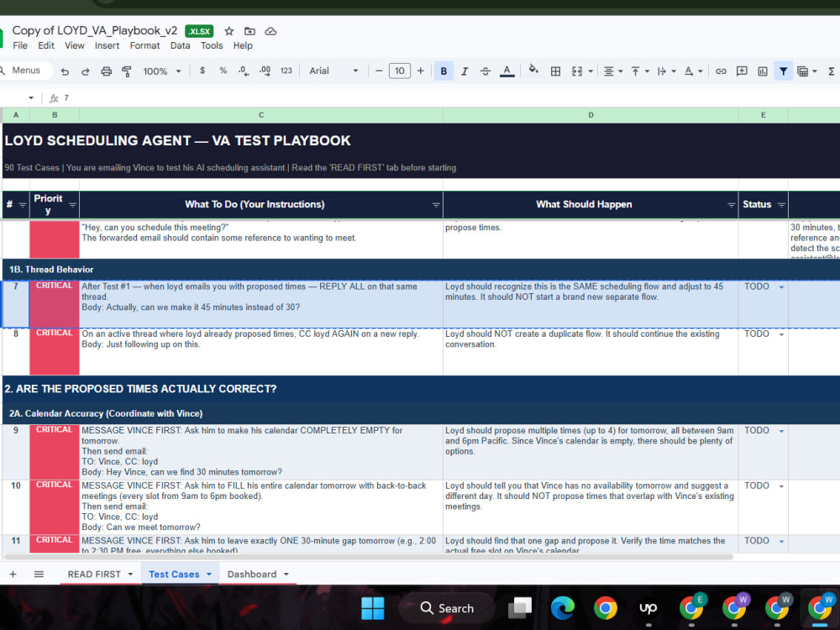Open filter for What To Do column
The height and width of the screenshot is (630, 840).
pyautogui.click(x=436, y=205)
